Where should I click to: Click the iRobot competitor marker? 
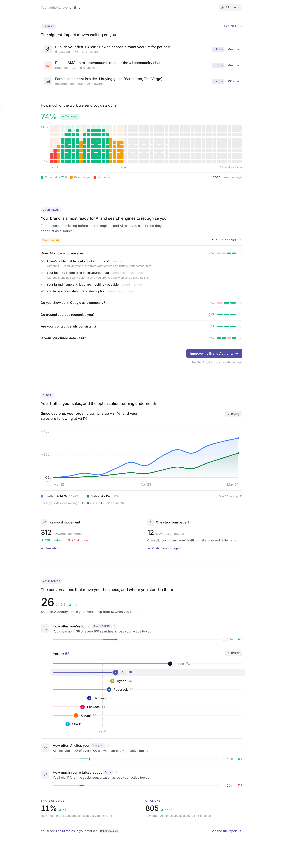(170, 664)
